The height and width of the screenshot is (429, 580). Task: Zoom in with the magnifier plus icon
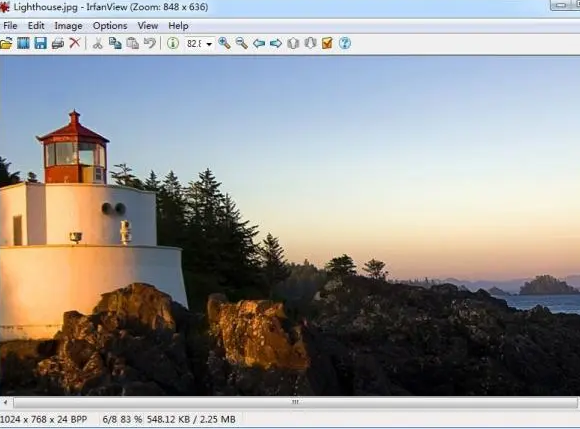[224, 43]
